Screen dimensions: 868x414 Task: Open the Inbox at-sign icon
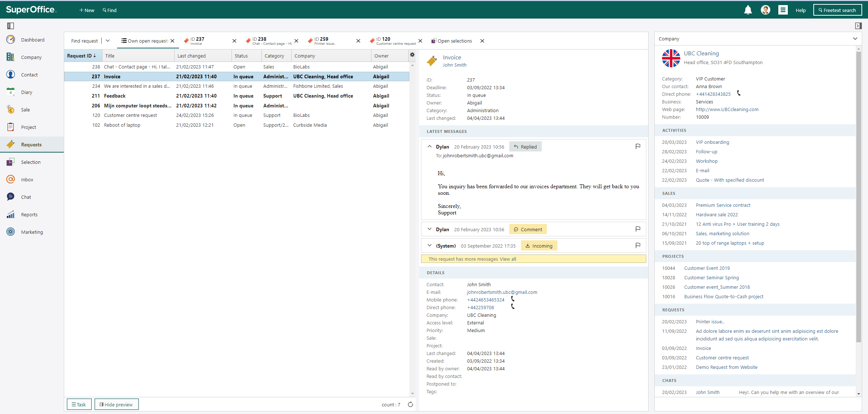[x=11, y=180]
